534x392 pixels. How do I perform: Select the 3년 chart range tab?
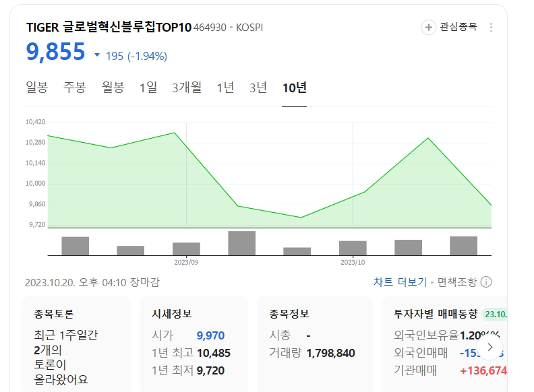[x=258, y=88]
